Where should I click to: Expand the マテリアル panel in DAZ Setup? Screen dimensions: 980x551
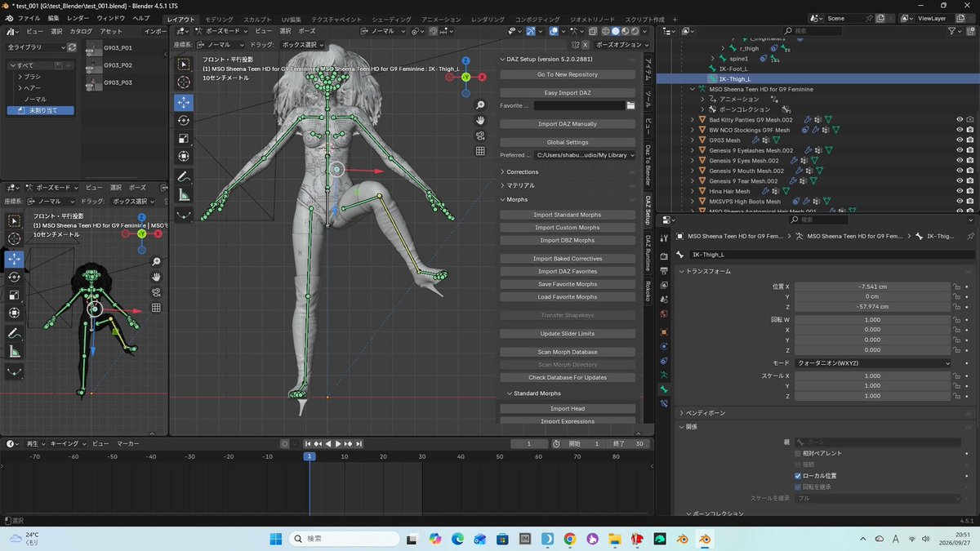pyautogui.click(x=519, y=186)
